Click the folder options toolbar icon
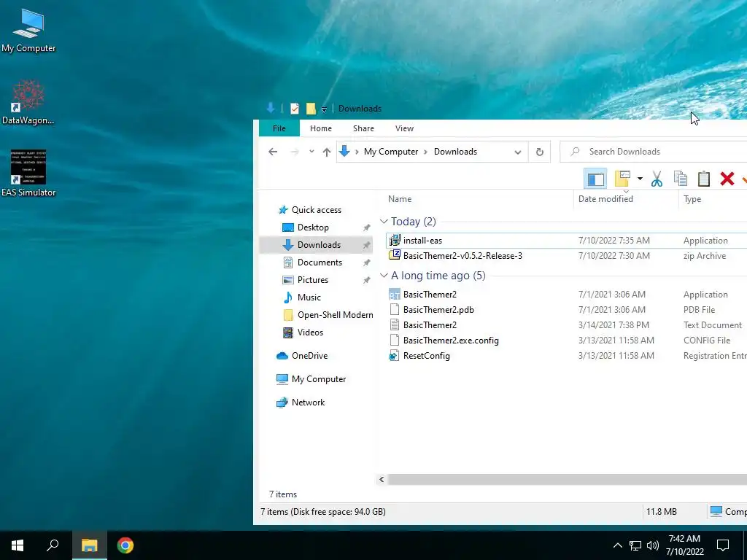The image size is (747, 560). pos(622,179)
